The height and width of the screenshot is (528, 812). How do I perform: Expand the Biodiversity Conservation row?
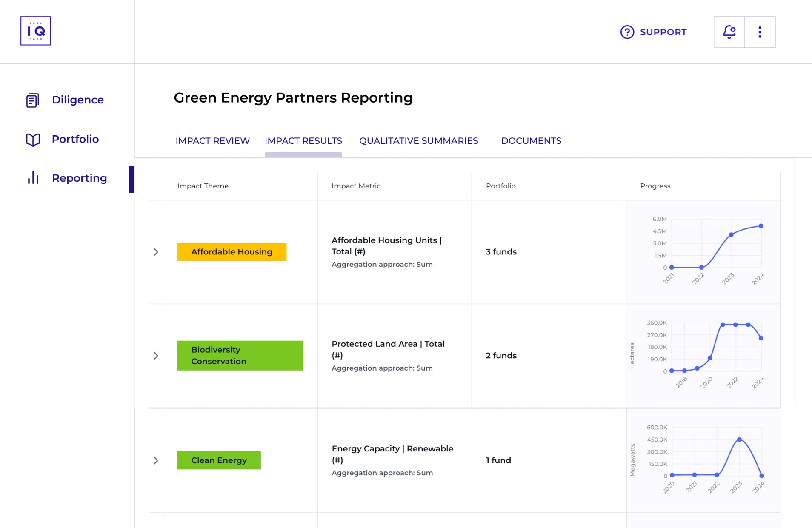pyautogui.click(x=156, y=356)
